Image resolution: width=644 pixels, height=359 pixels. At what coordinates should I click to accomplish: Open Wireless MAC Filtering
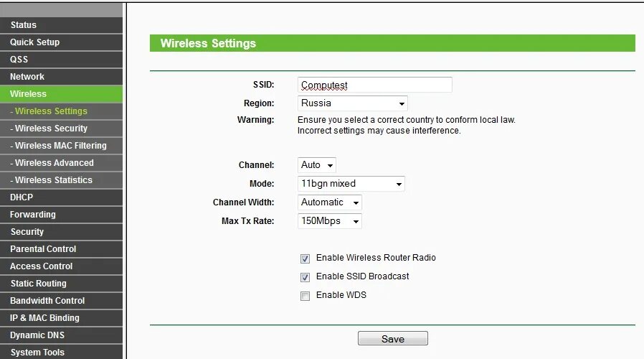click(x=61, y=146)
